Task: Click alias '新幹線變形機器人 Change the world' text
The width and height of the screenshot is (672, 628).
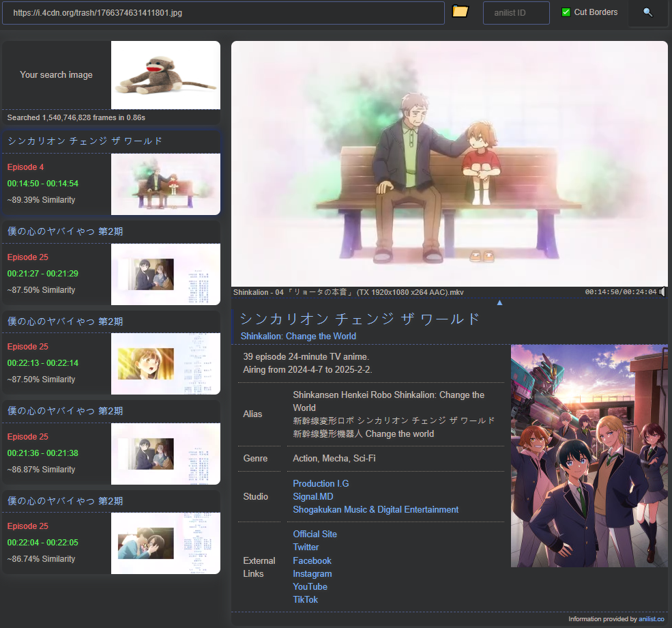Action: (364, 434)
